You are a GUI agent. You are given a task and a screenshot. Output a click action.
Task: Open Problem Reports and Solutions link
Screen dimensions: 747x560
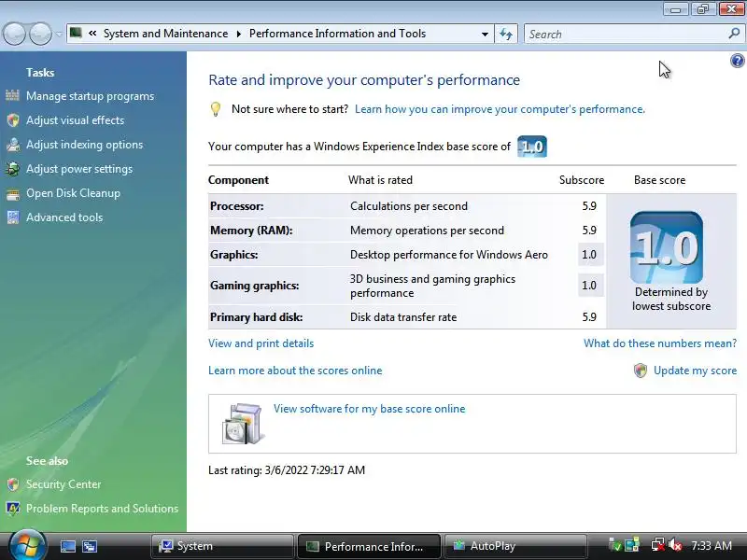[x=102, y=509]
